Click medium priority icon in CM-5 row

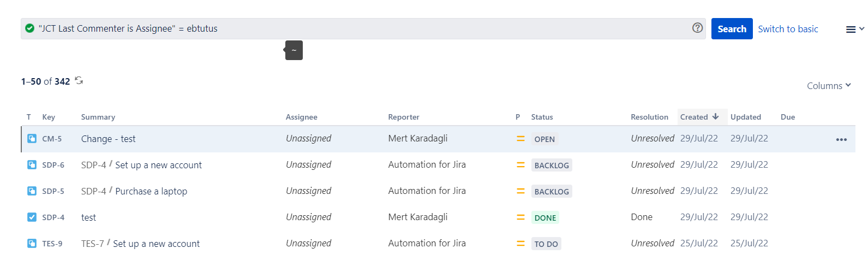pos(520,139)
